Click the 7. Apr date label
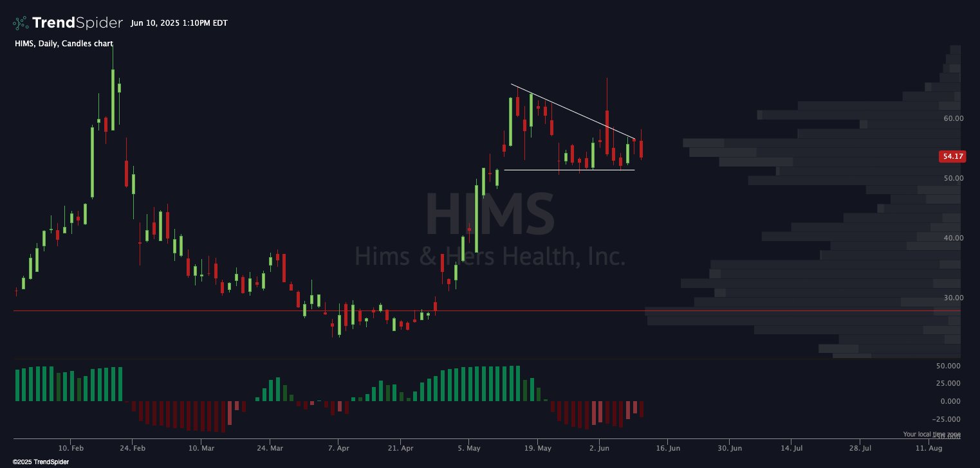Image resolution: width=980 pixels, height=468 pixels. pos(338,447)
